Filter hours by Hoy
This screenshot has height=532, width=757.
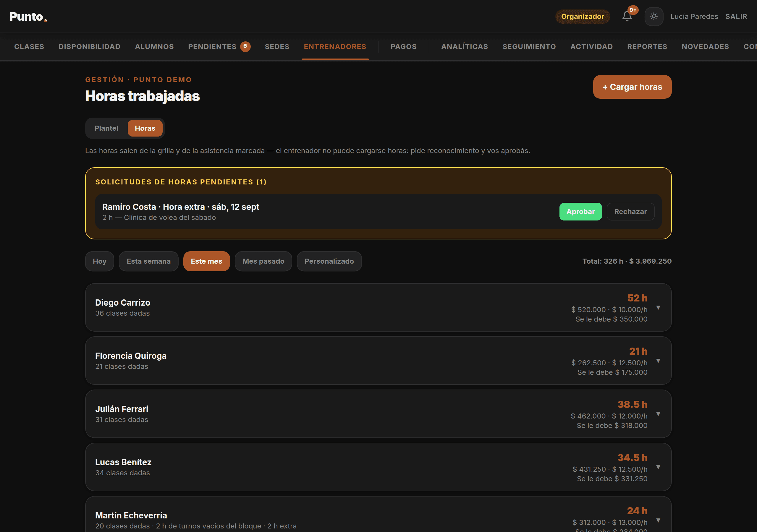click(x=100, y=261)
